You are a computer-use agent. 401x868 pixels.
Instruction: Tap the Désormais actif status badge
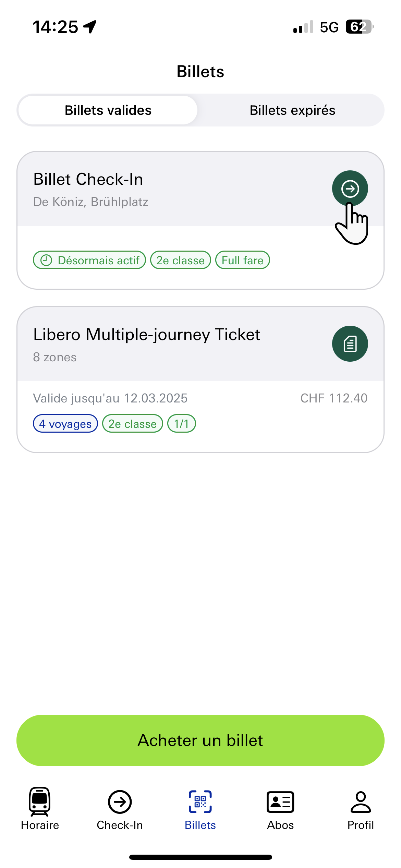89,260
